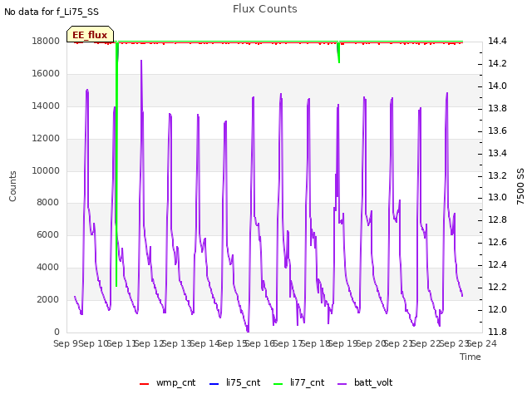Click the 12.2 right-axis tick label
The height and width of the screenshot is (399, 532).
point(497,288)
